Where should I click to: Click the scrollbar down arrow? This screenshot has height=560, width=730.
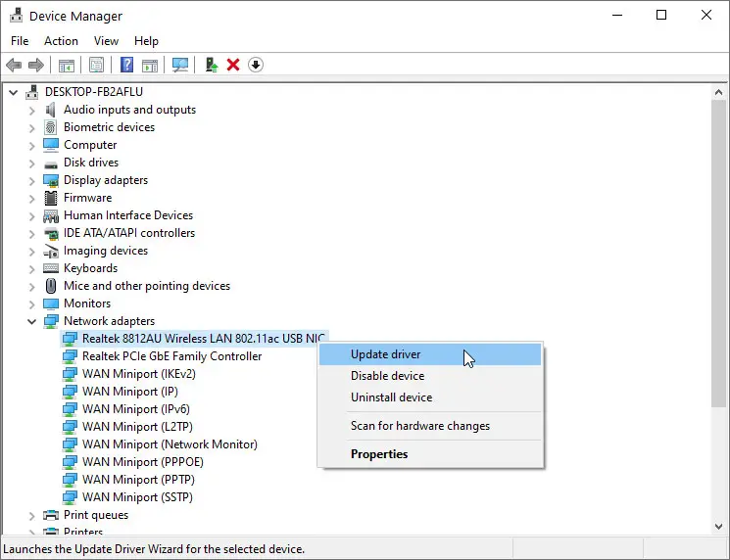point(718,527)
